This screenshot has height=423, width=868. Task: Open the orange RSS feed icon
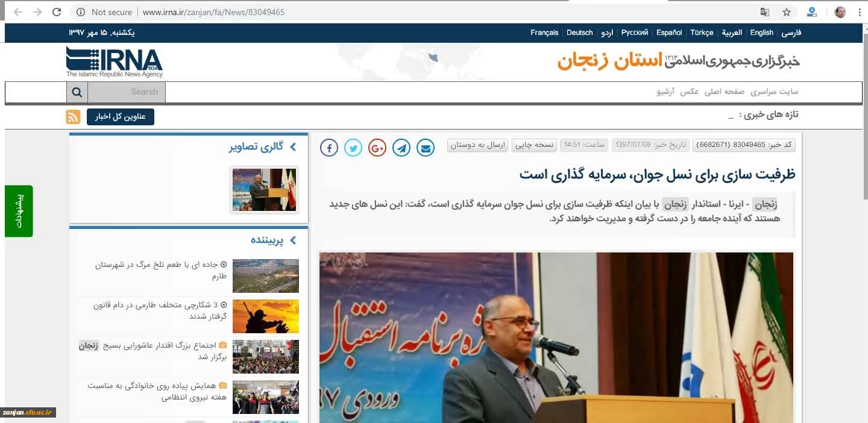click(x=73, y=117)
